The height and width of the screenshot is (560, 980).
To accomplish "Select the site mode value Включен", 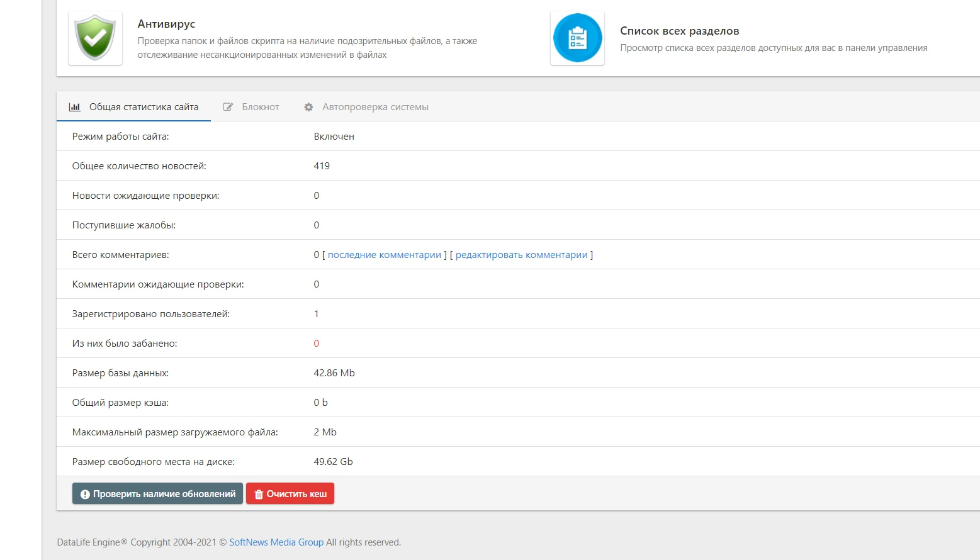I will click(x=334, y=137).
